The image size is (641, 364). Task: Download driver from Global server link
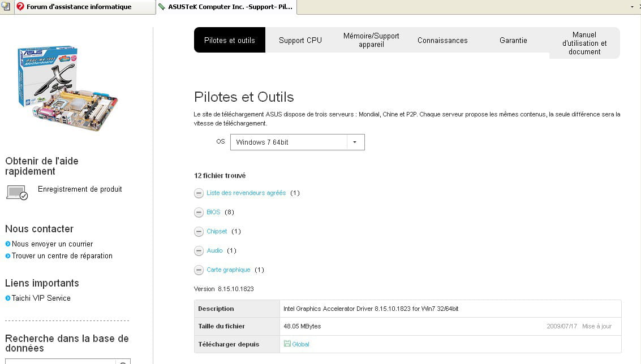(x=300, y=344)
